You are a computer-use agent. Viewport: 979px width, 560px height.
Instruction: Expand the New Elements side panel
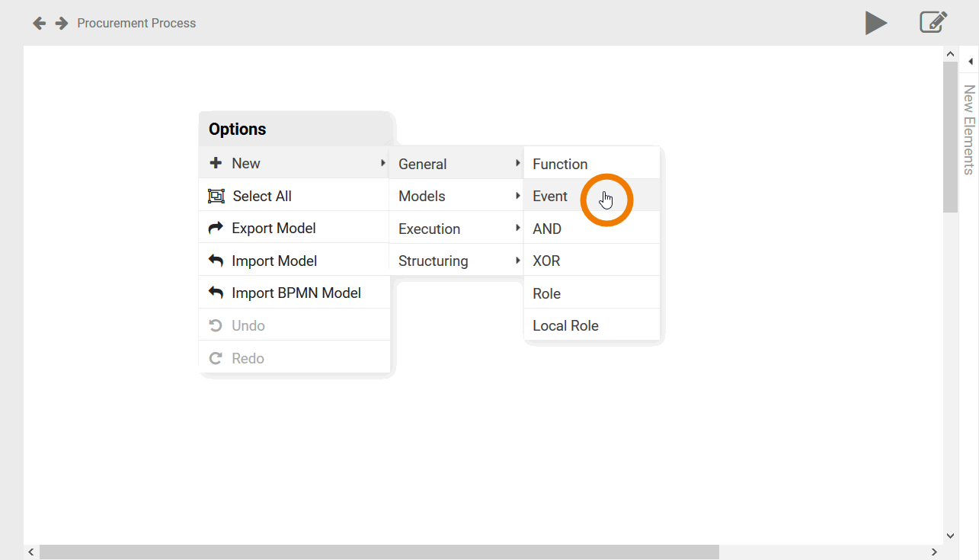(970, 61)
